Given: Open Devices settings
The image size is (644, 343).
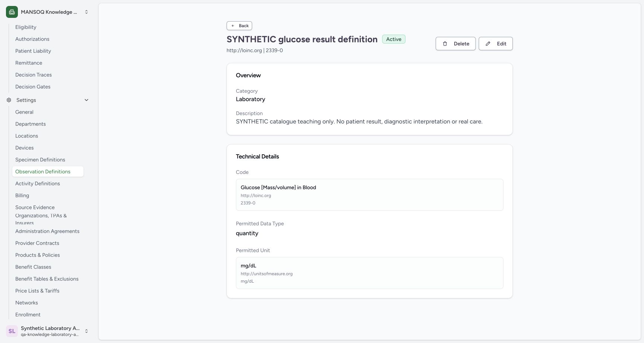Looking at the screenshot, I should (x=24, y=148).
